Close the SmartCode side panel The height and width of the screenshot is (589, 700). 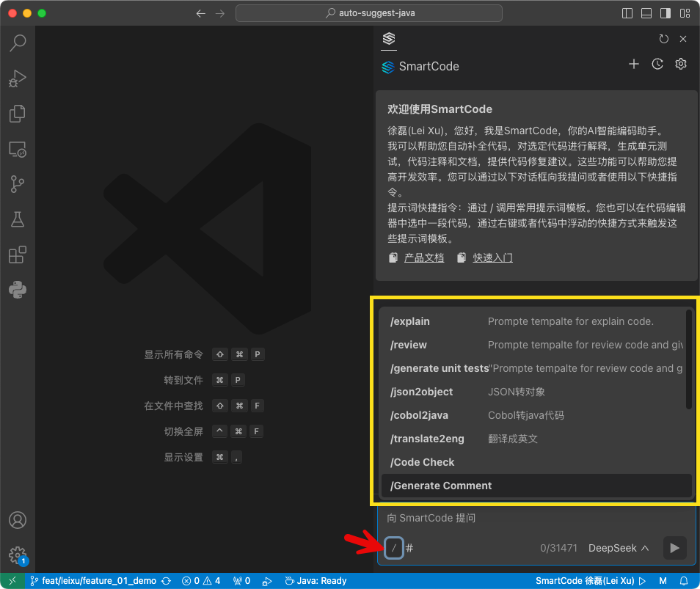[x=683, y=39]
